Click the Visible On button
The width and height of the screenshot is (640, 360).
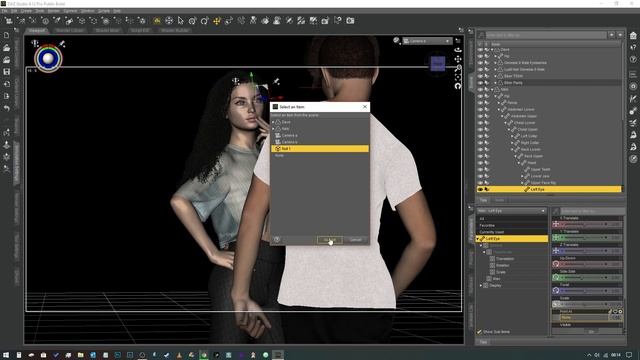[x=591, y=331]
